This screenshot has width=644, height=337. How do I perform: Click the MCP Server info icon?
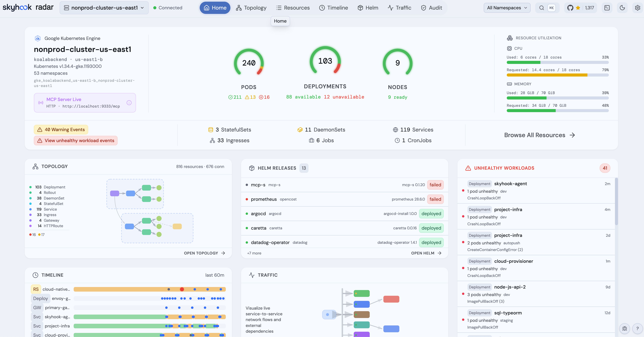click(x=129, y=103)
